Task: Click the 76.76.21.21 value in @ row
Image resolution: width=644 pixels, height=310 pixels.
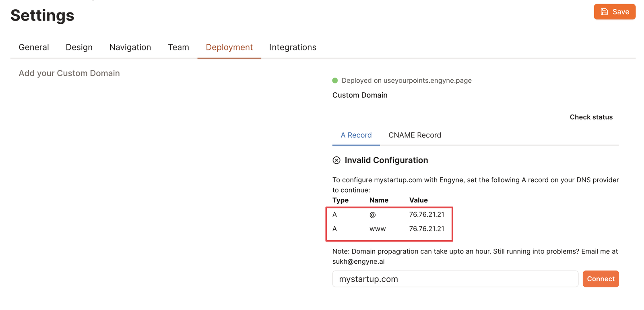Action: tap(427, 214)
